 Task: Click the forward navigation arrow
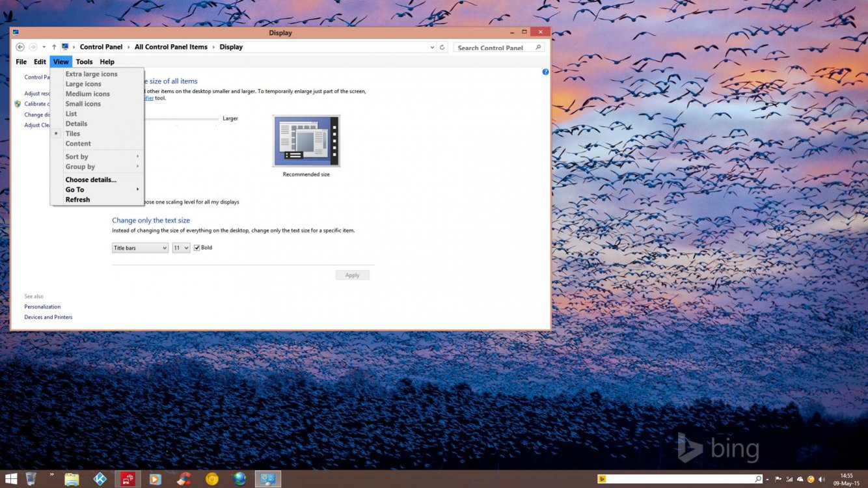[33, 47]
